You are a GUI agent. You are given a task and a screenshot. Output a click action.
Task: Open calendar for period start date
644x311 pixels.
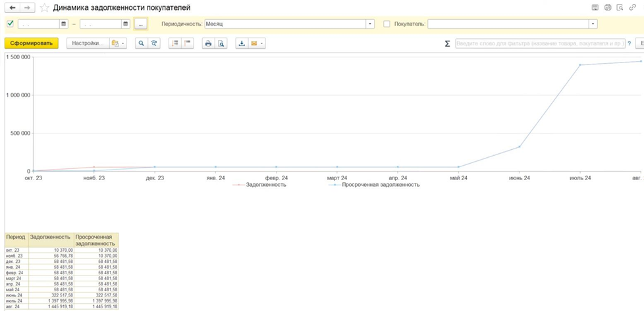pos(64,24)
